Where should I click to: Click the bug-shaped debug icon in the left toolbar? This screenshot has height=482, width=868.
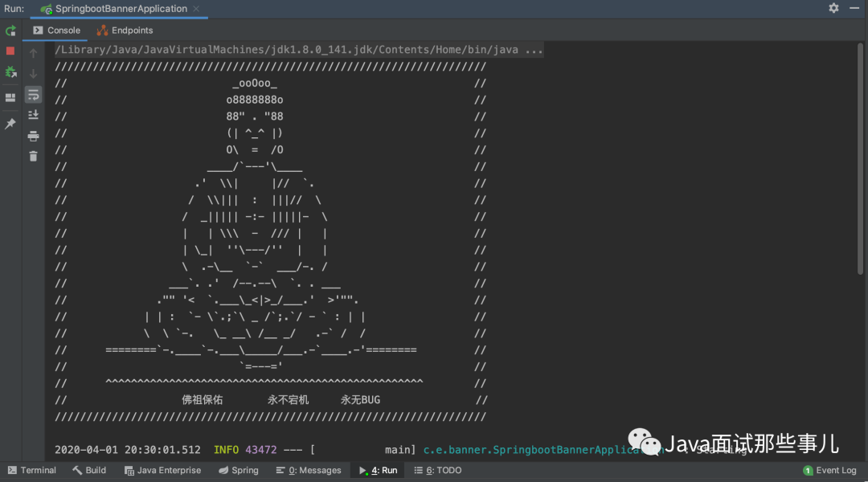(x=10, y=72)
